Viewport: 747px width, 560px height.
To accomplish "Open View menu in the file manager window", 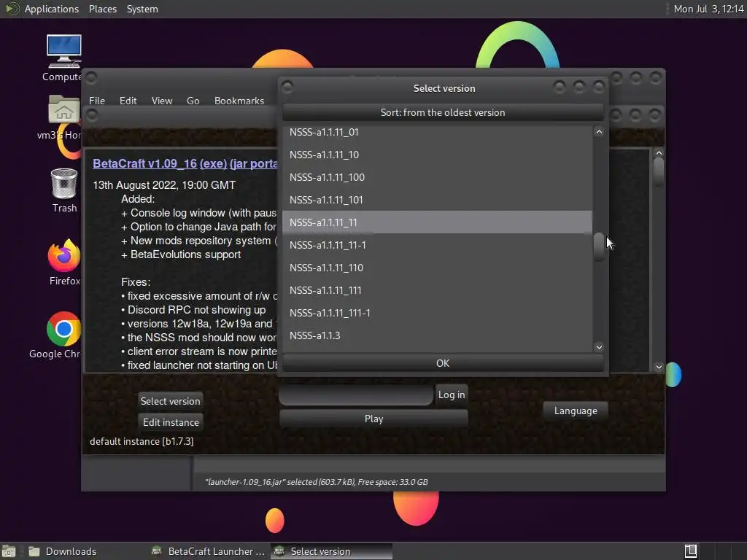I will pos(162,101).
